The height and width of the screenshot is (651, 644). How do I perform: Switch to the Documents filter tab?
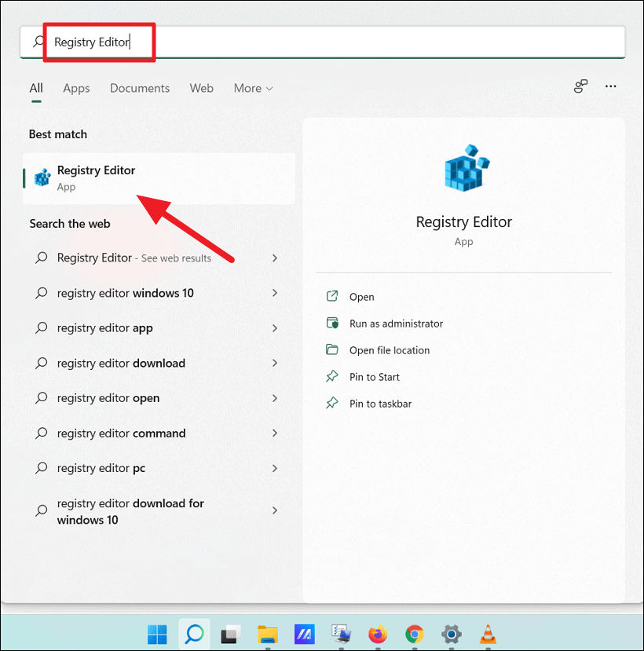coord(140,88)
